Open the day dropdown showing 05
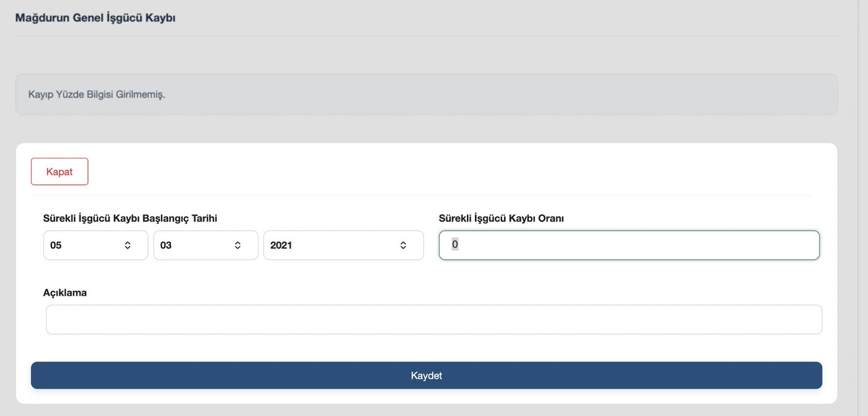Image resolution: width=868 pixels, height=416 pixels. 95,246
